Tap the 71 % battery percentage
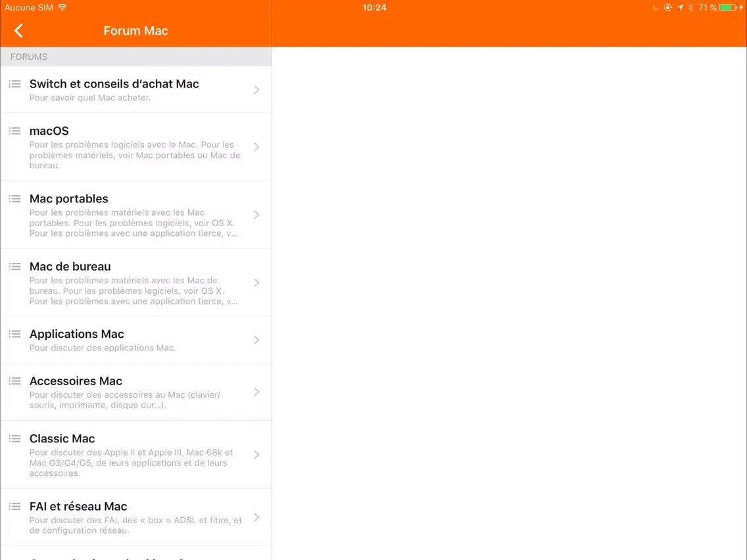747x560 pixels. pyautogui.click(x=708, y=8)
